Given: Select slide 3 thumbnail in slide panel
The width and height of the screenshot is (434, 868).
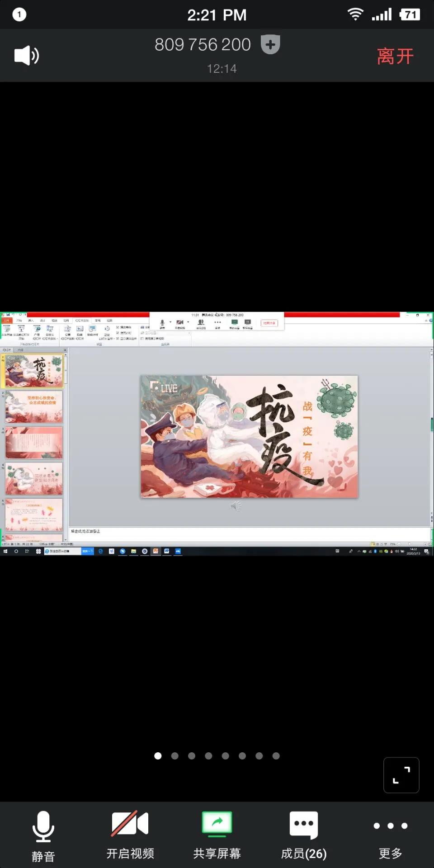Looking at the screenshot, I should [34, 443].
